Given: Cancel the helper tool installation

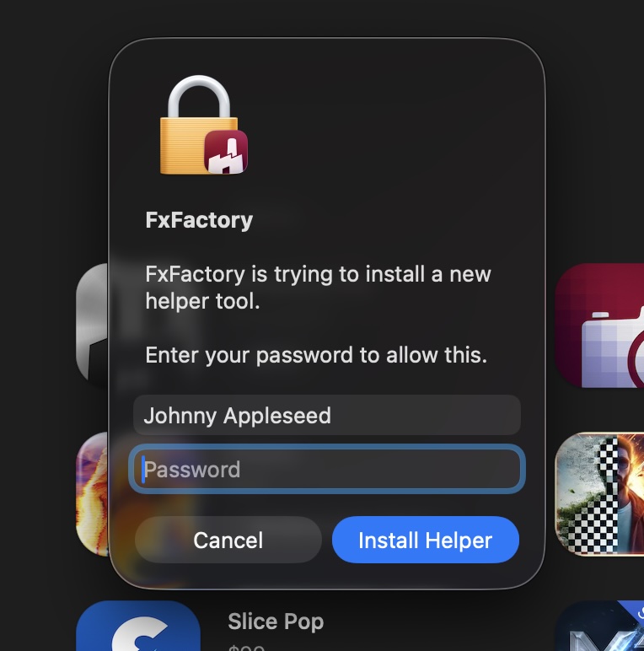Looking at the screenshot, I should pos(228,540).
